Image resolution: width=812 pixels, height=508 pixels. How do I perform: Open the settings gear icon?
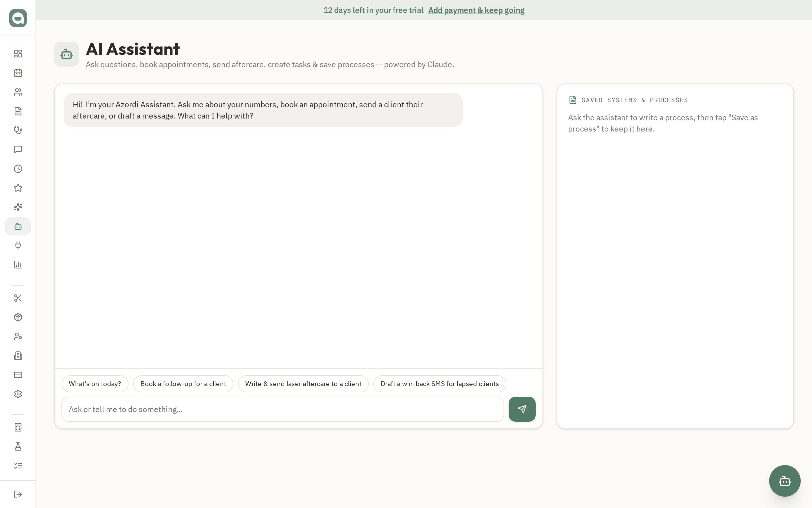(x=18, y=394)
